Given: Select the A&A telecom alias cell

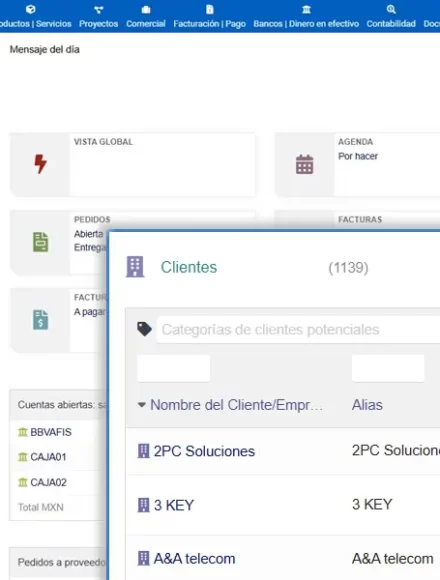Looking at the screenshot, I should 392,559.
